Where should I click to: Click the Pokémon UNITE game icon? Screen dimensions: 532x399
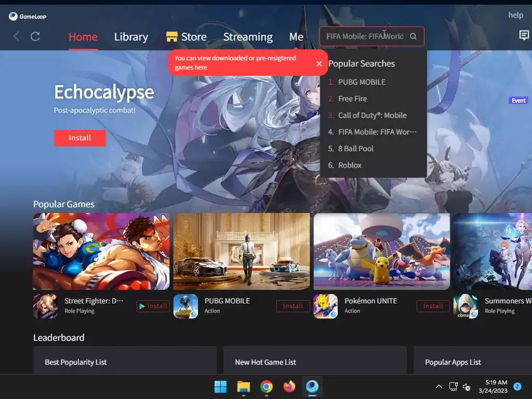325,306
